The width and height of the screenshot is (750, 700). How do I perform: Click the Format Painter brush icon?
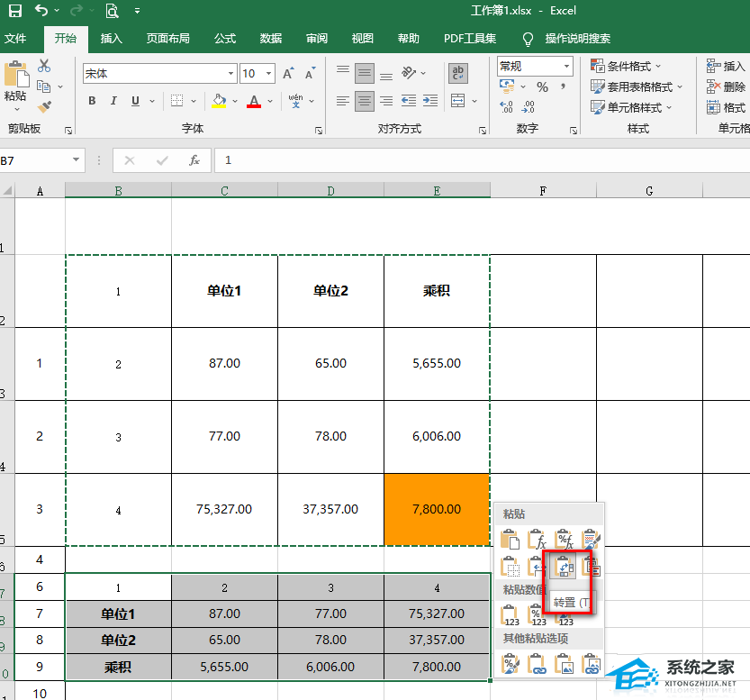tap(44, 107)
